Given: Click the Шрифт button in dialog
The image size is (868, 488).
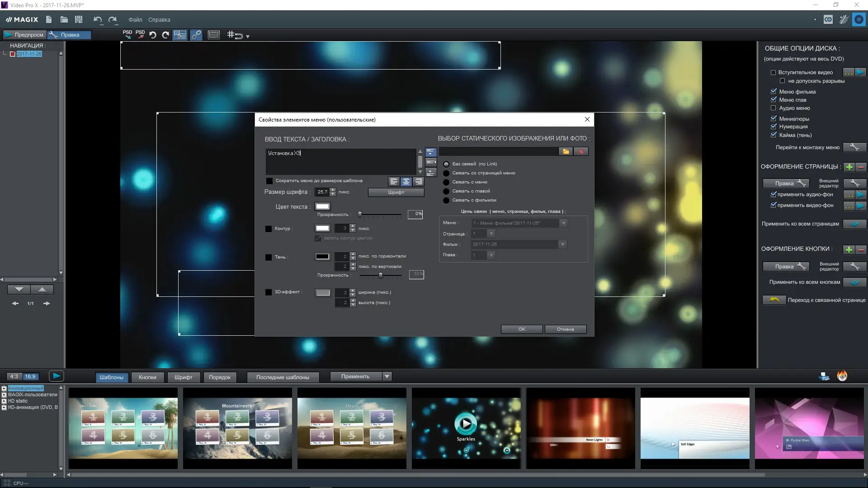Looking at the screenshot, I should pyautogui.click(x=396, y=192).
